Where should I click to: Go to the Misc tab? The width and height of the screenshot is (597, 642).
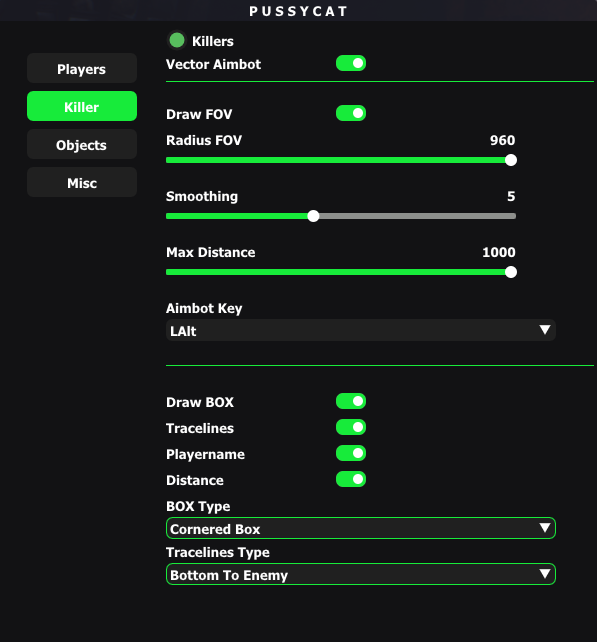(x=82, y=182)
